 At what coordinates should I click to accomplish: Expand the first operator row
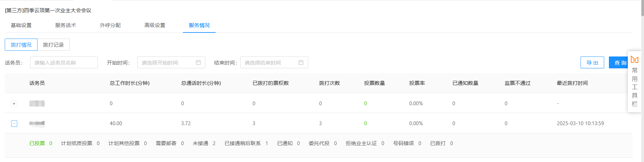coord(14,103)
